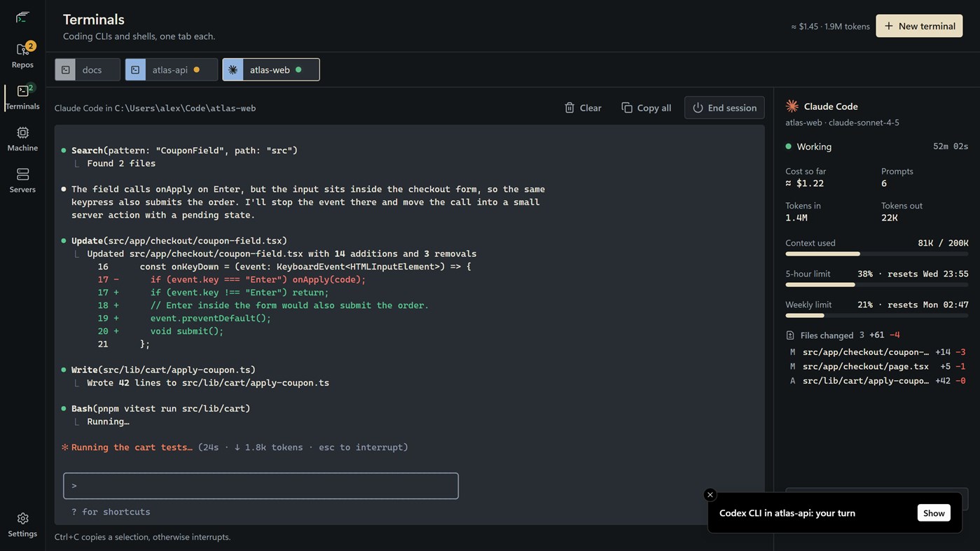Select the atlas-web terminal tab
This screenshot has width=980, height=551.
coord(271,69)
